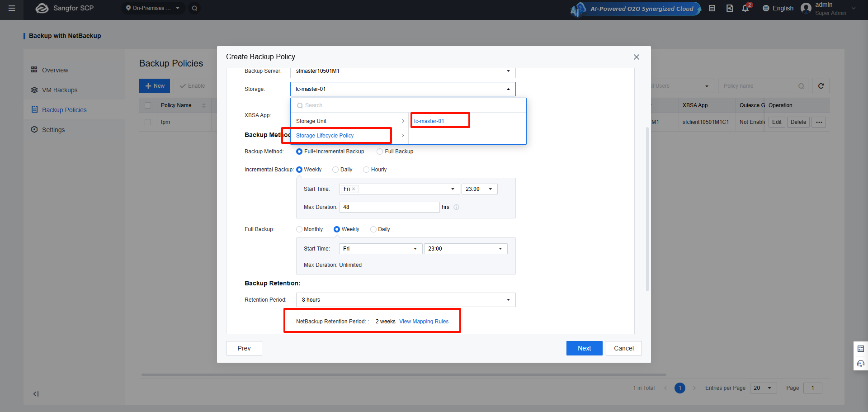Click the Max Duration hours field
The width and height of the screenshot is (868, 412).
click(389, 207)
